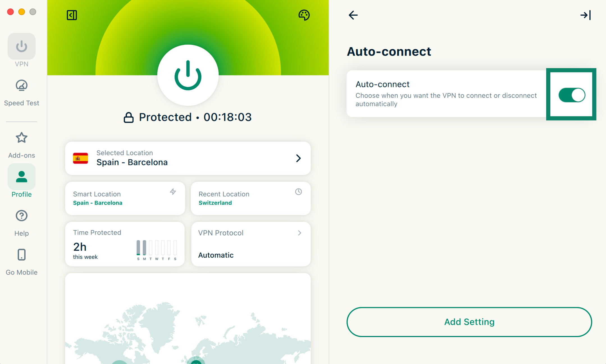Go back with the left arrow
The image size is (606, 364).
point(353,15)
